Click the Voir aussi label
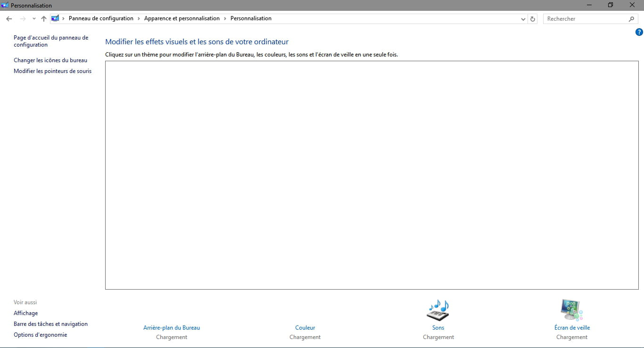Viewport: 644px width, 348px height. pyautogui.click(x=25, y=302)
